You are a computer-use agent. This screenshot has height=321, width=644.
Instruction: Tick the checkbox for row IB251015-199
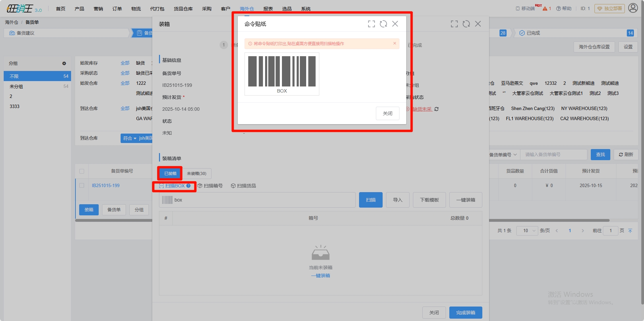82,185
